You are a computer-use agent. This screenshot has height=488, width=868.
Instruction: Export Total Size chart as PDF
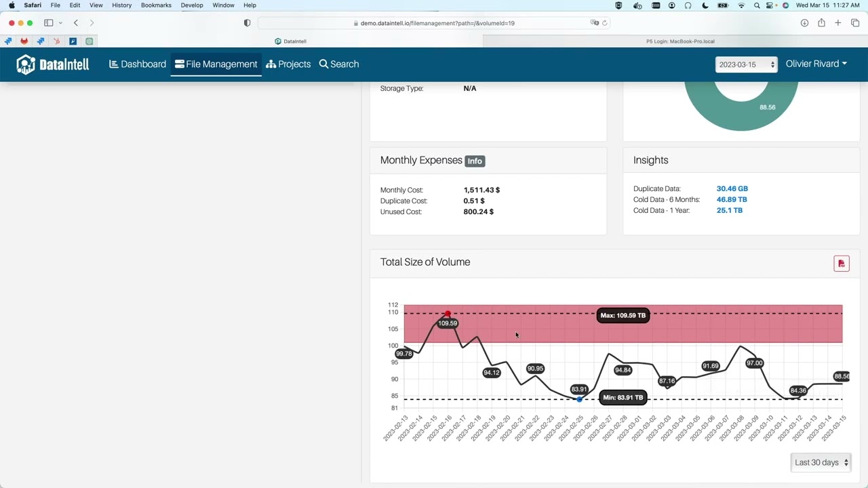coord(842,264)
